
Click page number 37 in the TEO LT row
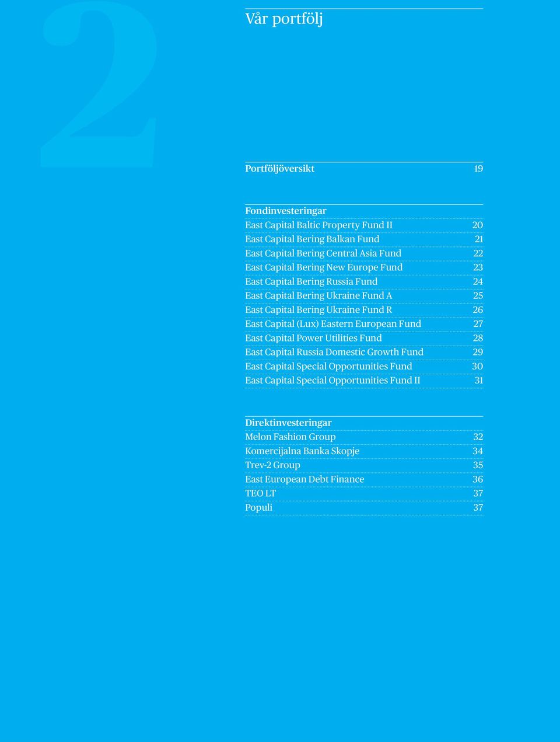(x=478, y=493)
